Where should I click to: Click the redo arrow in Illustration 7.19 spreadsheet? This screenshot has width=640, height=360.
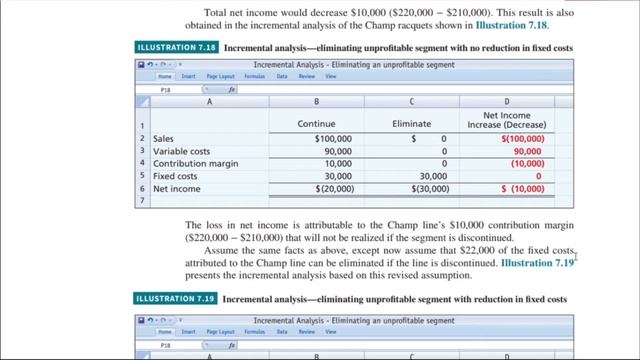163,320
